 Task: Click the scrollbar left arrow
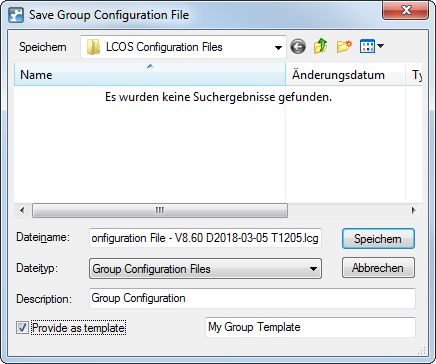tap(22, 210)
